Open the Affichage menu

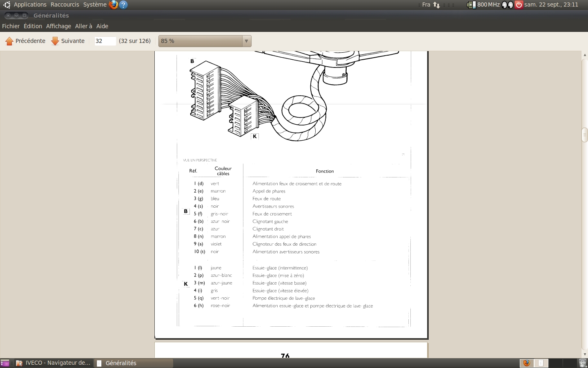(x=58, y=26)
